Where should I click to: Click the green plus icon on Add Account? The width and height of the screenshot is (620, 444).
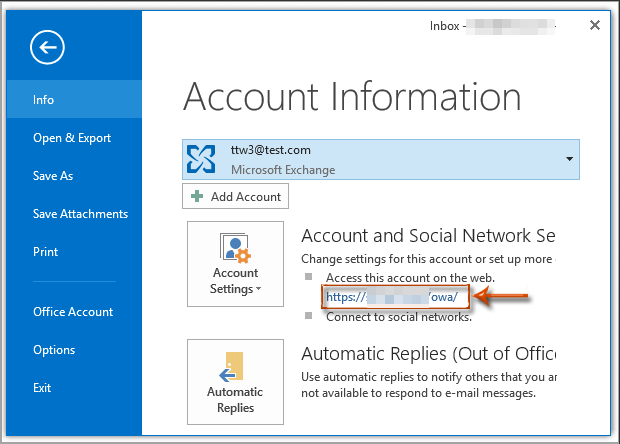click(x=197, y=196)
